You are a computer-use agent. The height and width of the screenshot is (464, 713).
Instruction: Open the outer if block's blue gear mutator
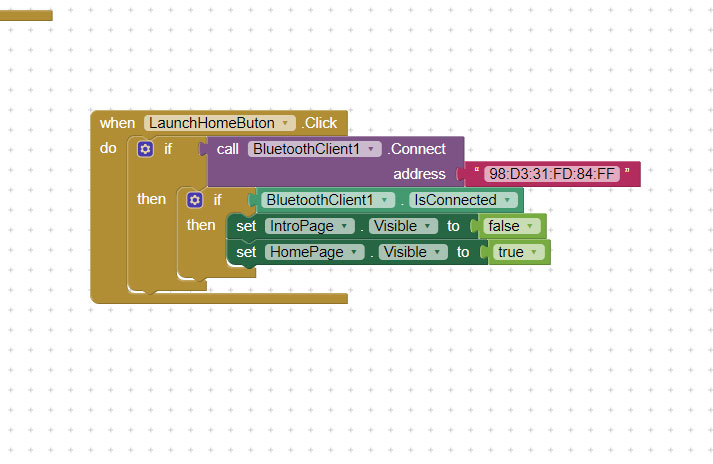click(145, 149)
